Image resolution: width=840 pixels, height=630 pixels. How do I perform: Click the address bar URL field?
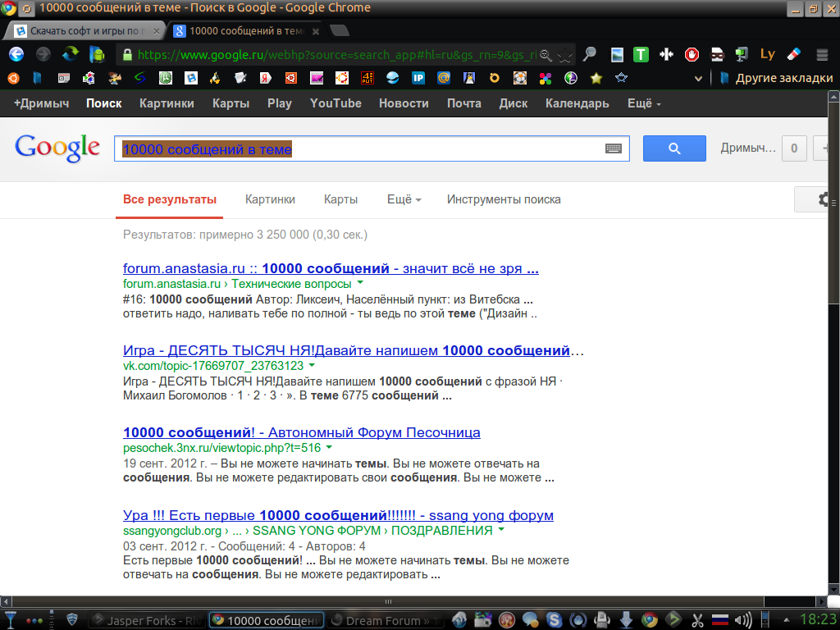[336, 55]
